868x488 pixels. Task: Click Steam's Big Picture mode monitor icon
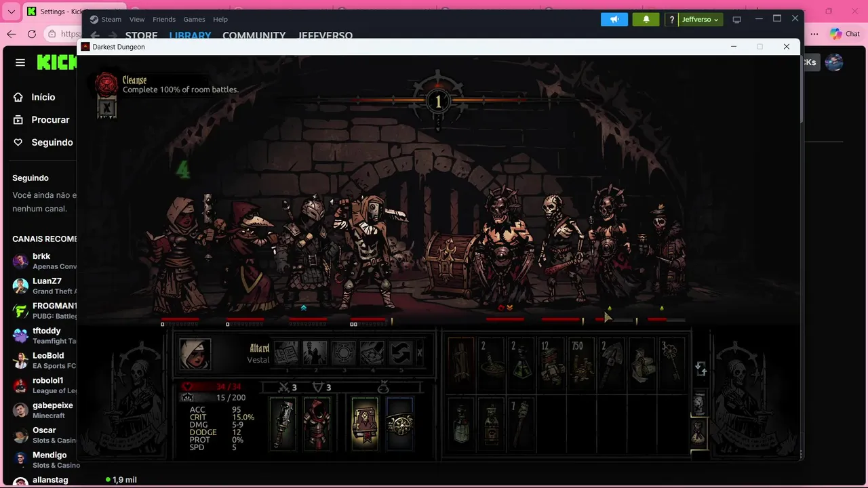click(737, 20)
